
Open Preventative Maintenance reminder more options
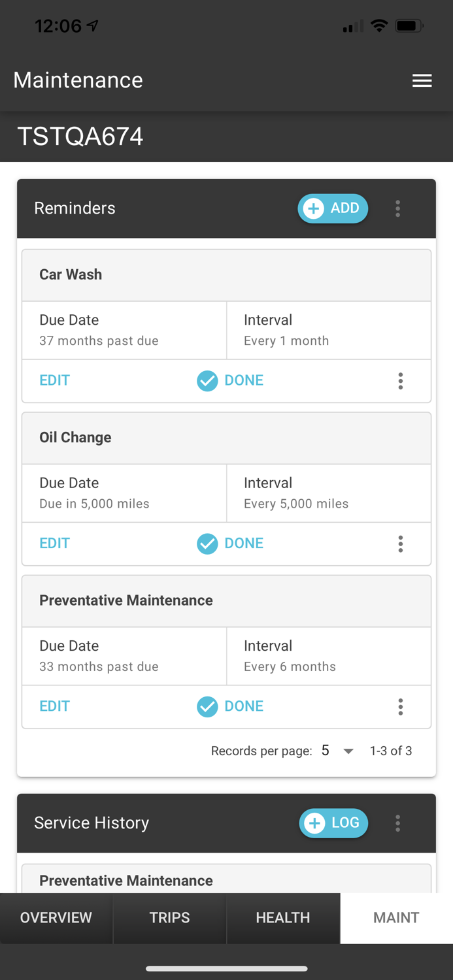(x=401, y=706)
